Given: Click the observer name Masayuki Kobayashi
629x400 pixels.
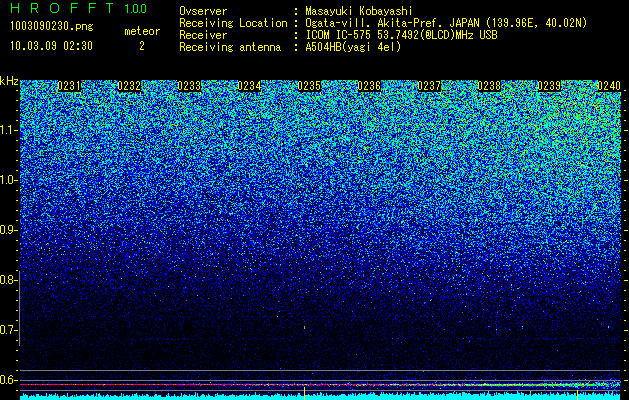Looking at the screenshot, I should 359,11.
